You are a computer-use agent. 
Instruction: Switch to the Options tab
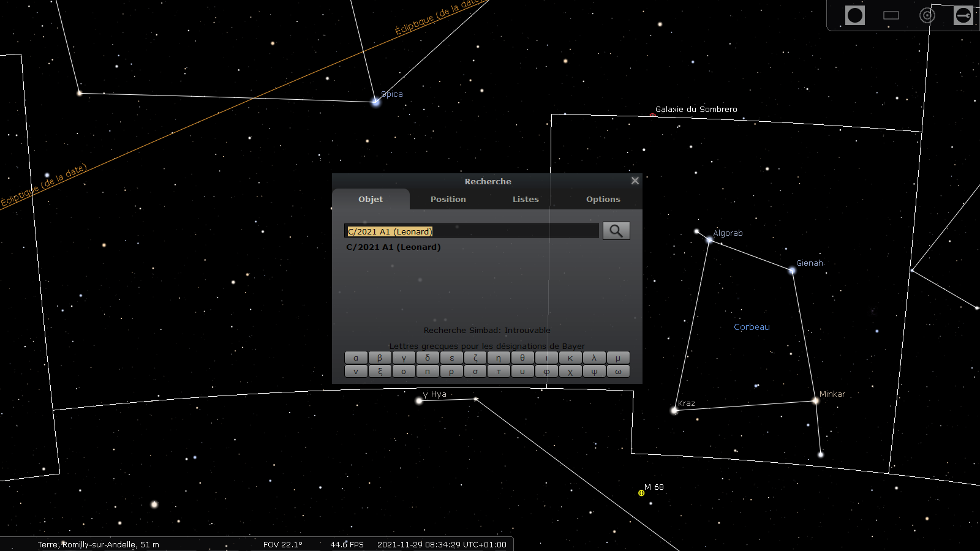coord(603,199)
